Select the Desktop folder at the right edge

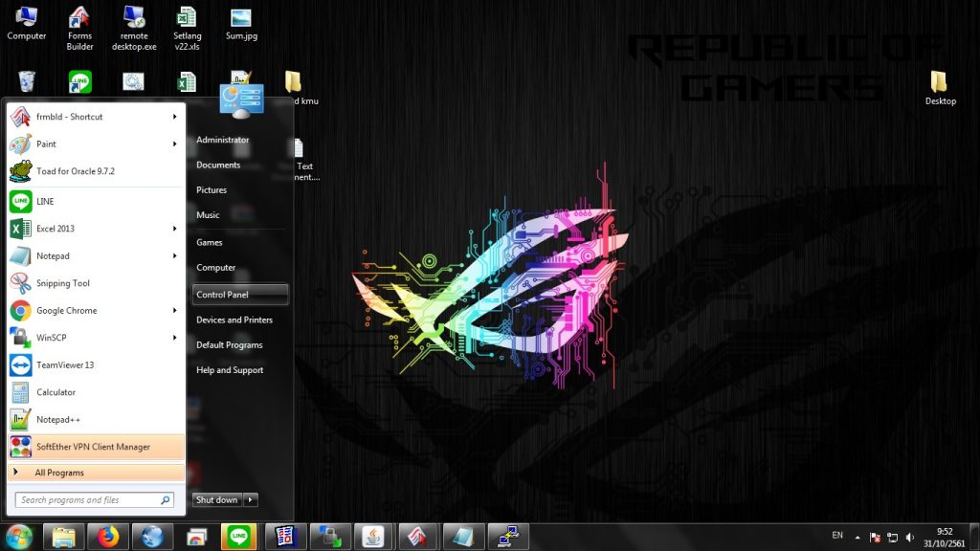point(940,88)
